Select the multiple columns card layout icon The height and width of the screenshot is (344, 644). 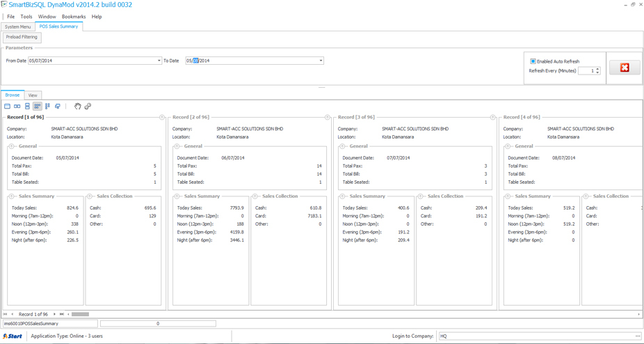[x=48, y=106]
